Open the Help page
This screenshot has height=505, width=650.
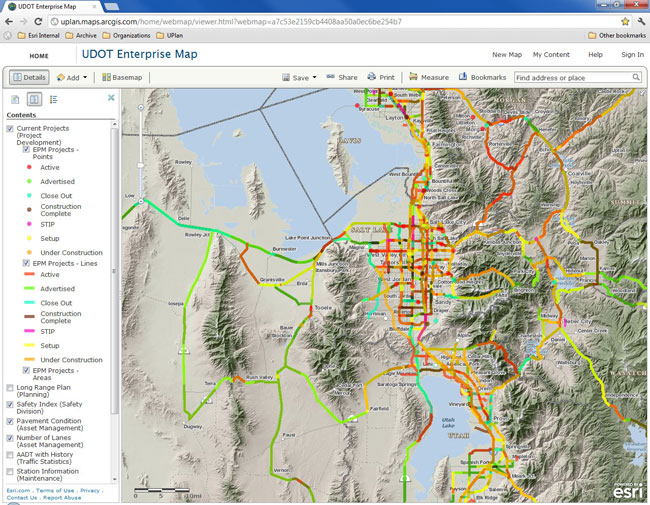pyautogui.click(x=595, y=54)
